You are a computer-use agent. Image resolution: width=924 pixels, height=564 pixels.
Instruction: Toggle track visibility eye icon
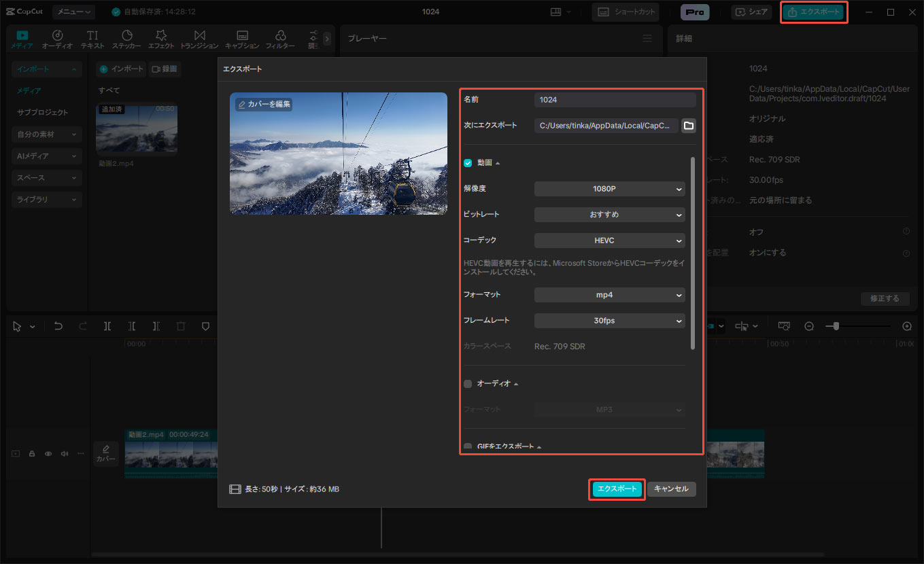48,454
